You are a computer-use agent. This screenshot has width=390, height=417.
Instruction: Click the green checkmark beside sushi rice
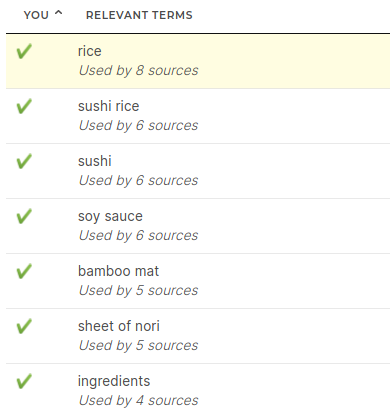click(24, 106)
